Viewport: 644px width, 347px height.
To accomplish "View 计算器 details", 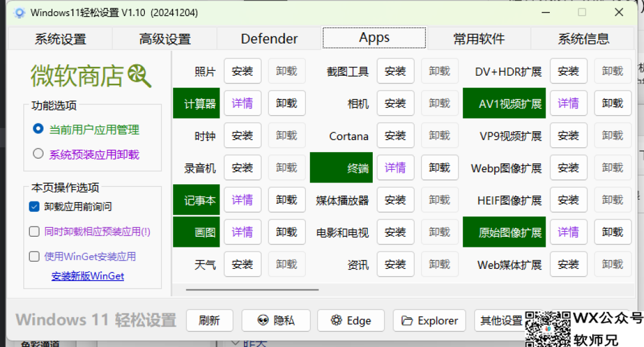I will pos(242,103).
